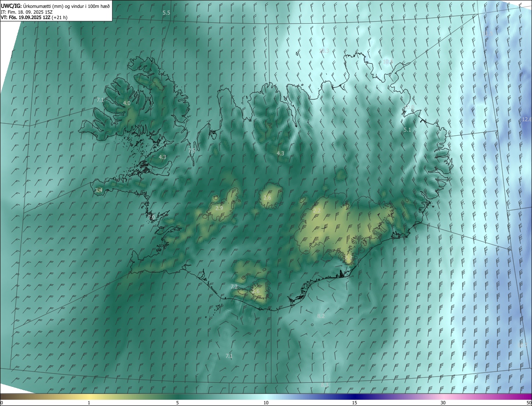Click the 5.1 value label on the map
This screenshot has width=532, height=406.
click(407, 130)
